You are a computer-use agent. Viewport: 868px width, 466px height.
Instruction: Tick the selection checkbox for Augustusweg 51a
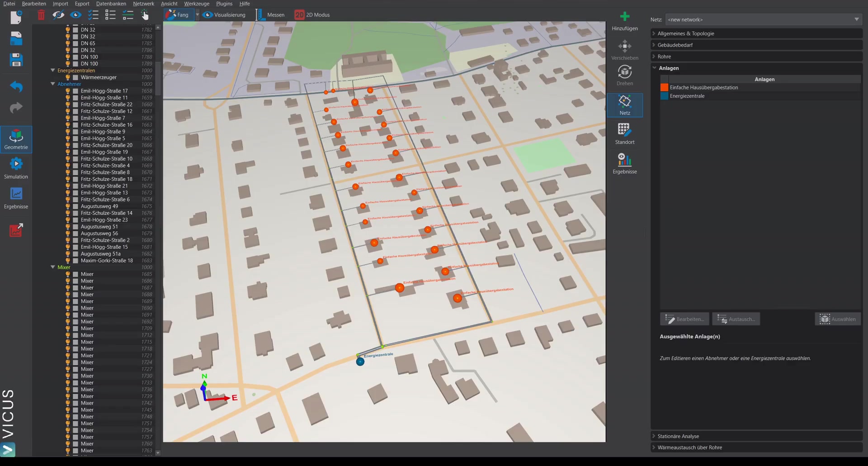(x=75, y=254)
